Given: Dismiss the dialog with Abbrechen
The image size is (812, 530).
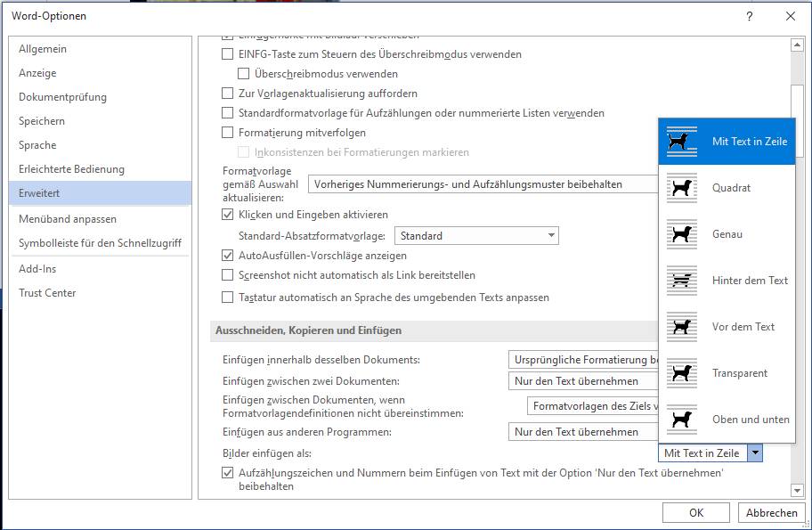Looking at the screenshot, I should pos(771,512).
